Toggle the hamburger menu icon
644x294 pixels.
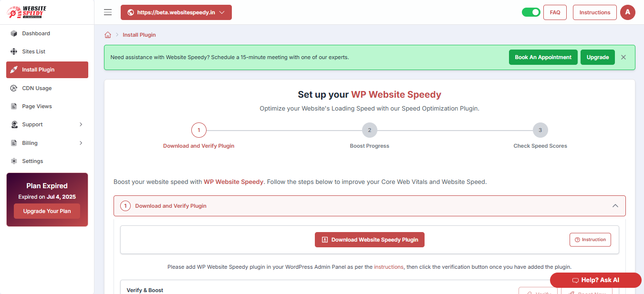point(108,12)
